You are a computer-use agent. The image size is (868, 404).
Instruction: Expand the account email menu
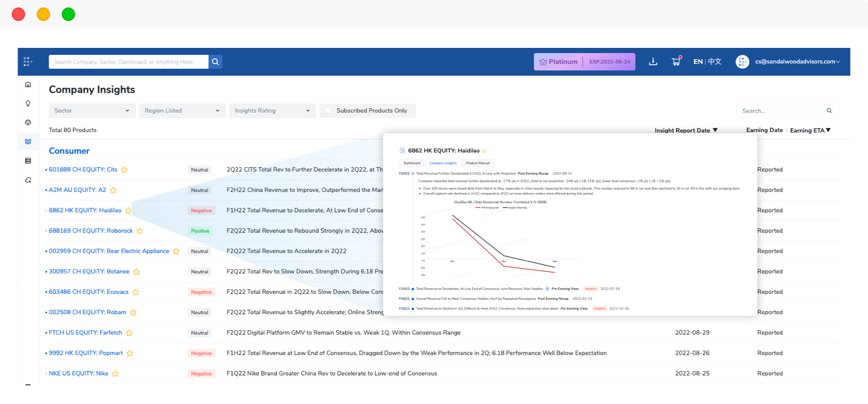click(797, 62)
